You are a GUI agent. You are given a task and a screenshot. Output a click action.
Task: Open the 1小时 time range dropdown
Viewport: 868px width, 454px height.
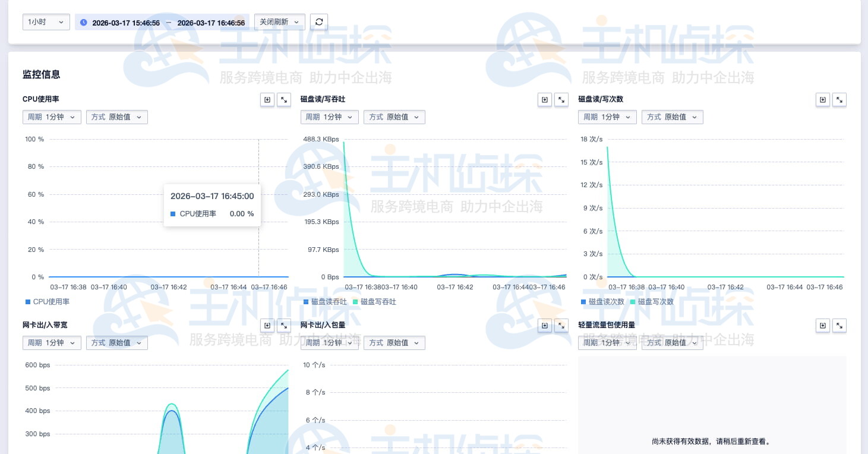pos(46,21)
